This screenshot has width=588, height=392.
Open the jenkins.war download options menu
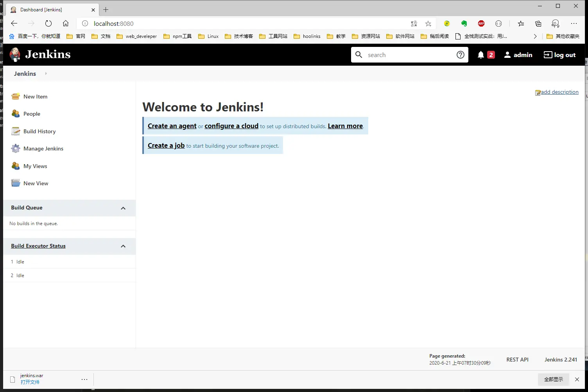[x=84, y=379]
